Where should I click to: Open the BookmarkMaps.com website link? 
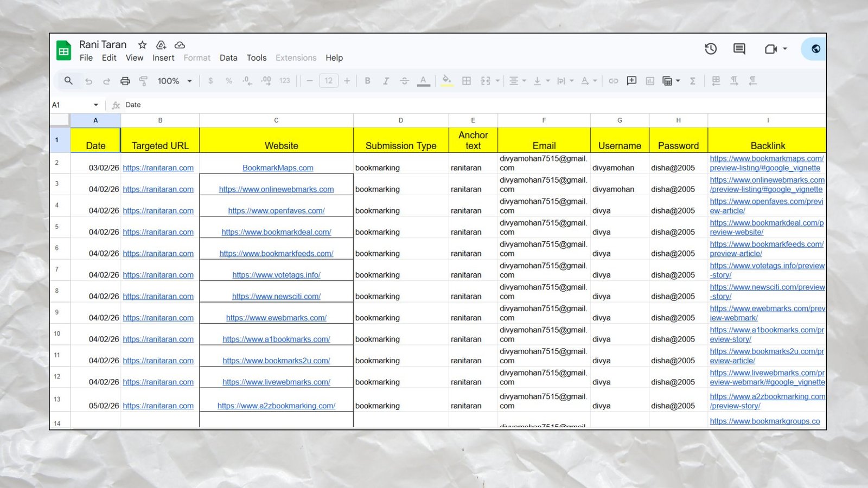[x=278, y=168]
